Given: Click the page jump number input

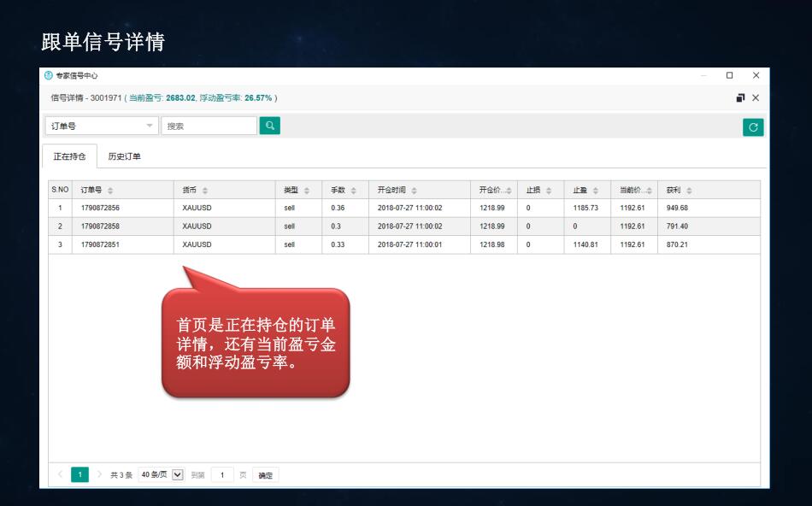Looking at the screenshot, I should (x=222, y=475).
